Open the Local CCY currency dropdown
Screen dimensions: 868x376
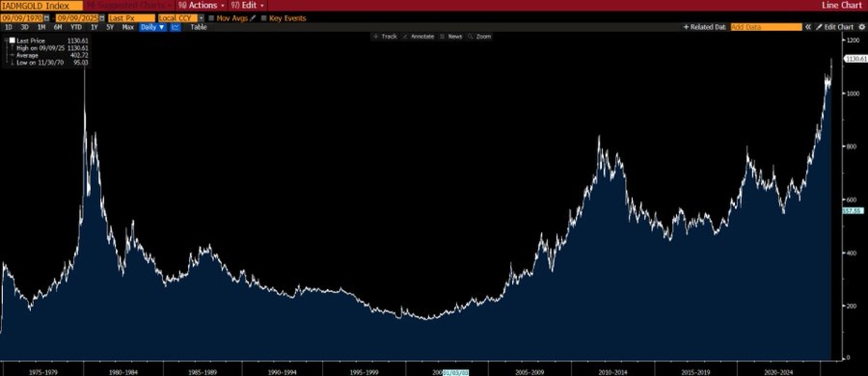tap(181, 18)
